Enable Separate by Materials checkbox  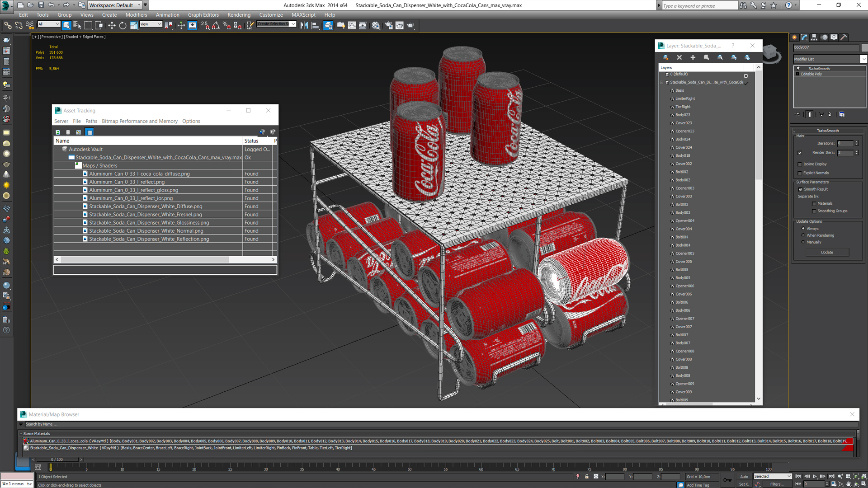click(x=814, y=204)
